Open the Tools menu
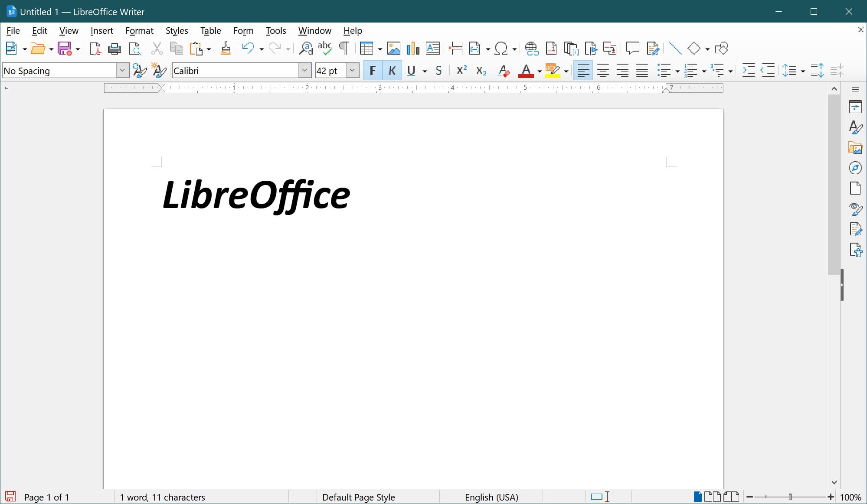The image size is (867, 504). [275, 31]
